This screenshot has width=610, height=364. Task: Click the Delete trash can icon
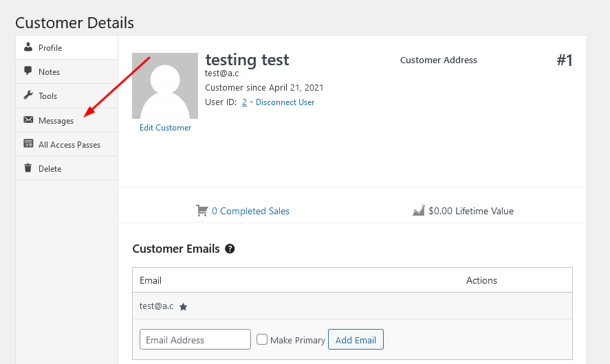[x=28, y=168]
